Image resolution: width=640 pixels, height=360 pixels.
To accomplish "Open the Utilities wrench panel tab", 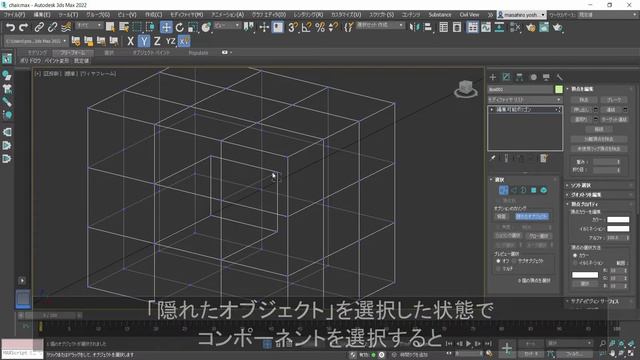I will click(560, 77).
